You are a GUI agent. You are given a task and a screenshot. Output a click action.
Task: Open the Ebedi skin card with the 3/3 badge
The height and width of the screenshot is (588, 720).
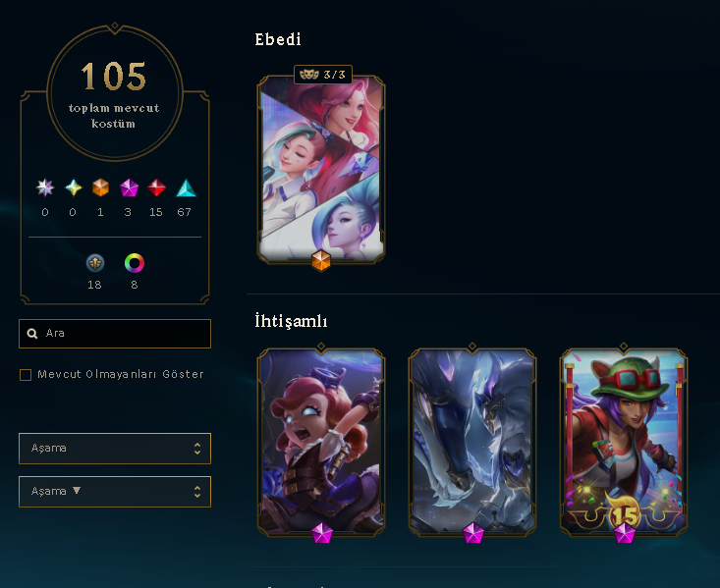[x=321, y=169]
